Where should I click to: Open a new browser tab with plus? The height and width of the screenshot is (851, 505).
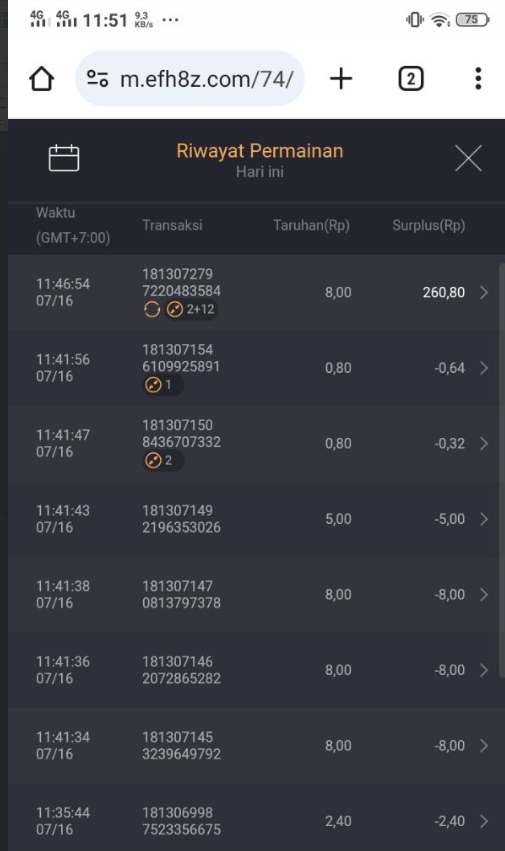[341, 79]
